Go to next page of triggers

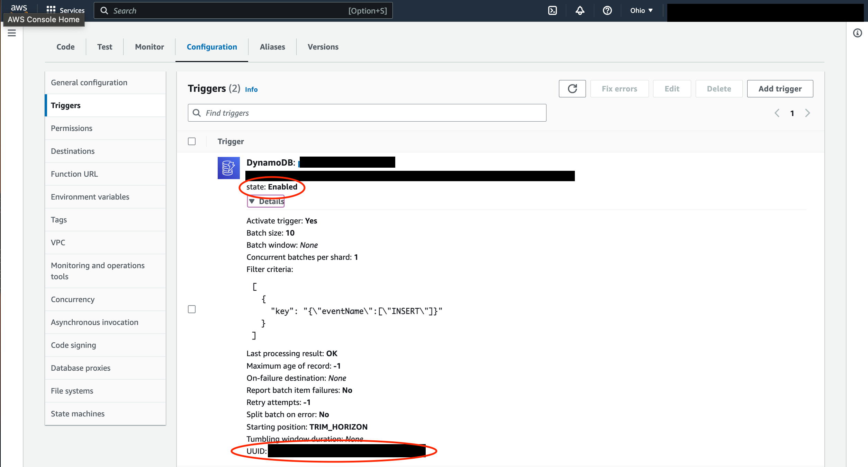click(x=807, y=113)
